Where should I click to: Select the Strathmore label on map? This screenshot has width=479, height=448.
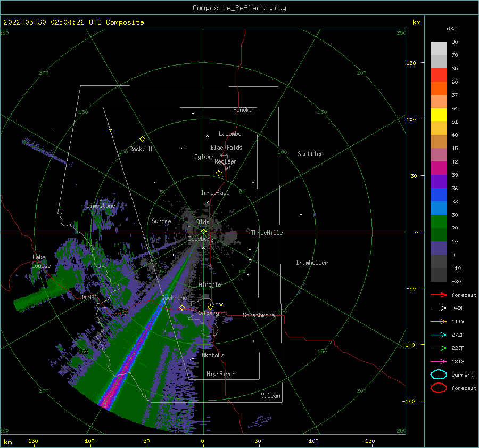pyautogui.click(x=259, y=315)
